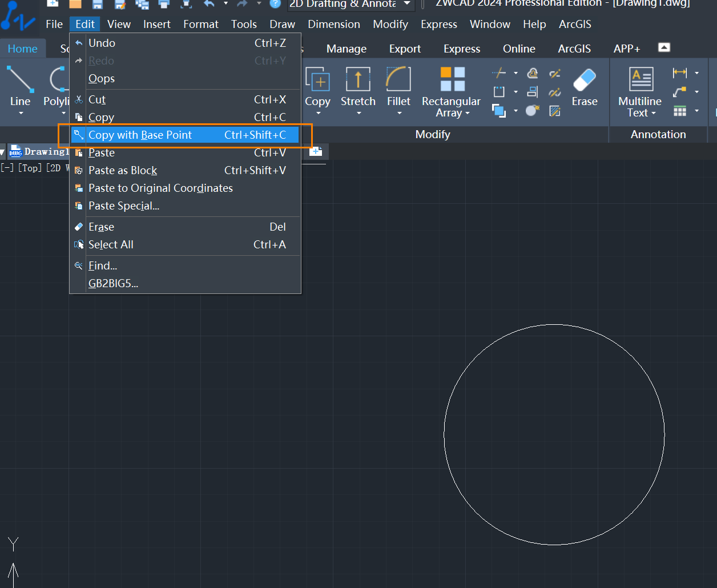Expand the Rectangular Array dropdown arrow
This screenshot has width=717, height=588.
(468, 113)
